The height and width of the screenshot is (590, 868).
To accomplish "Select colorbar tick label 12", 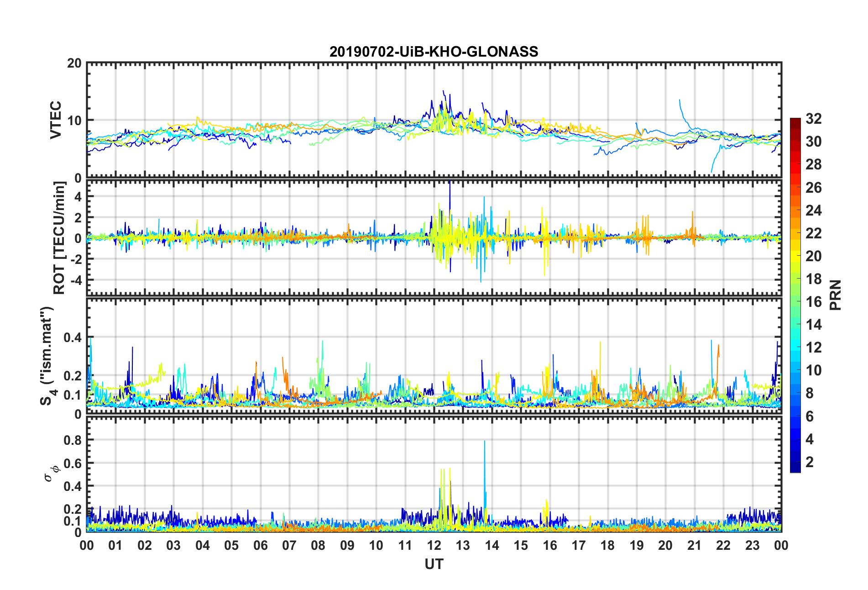I will pos(813,348).
